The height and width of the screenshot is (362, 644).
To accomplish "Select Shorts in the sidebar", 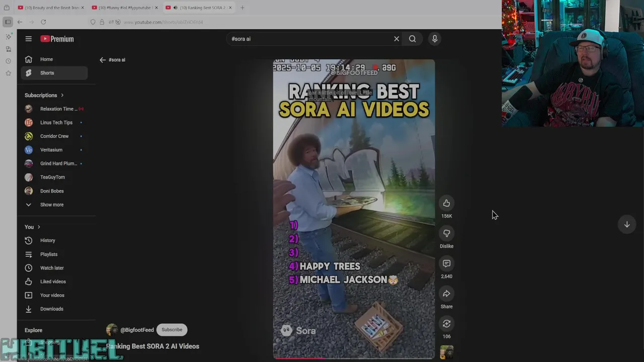I will (54, 73).
